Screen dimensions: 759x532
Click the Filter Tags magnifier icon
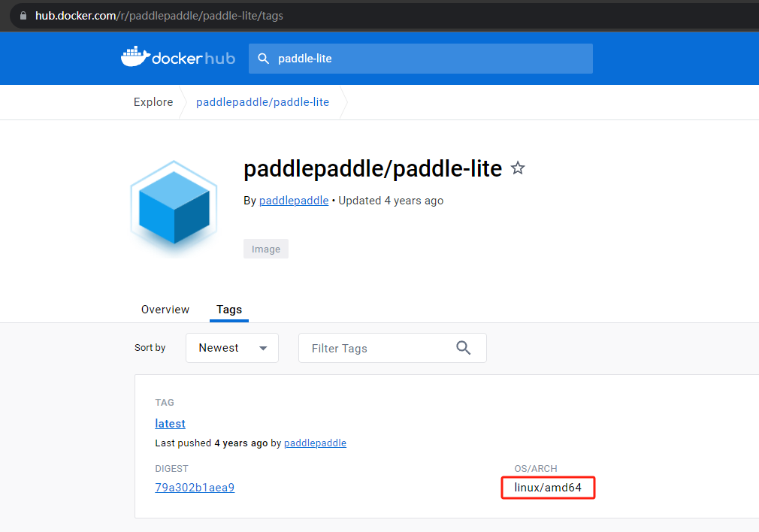[463, 348]
